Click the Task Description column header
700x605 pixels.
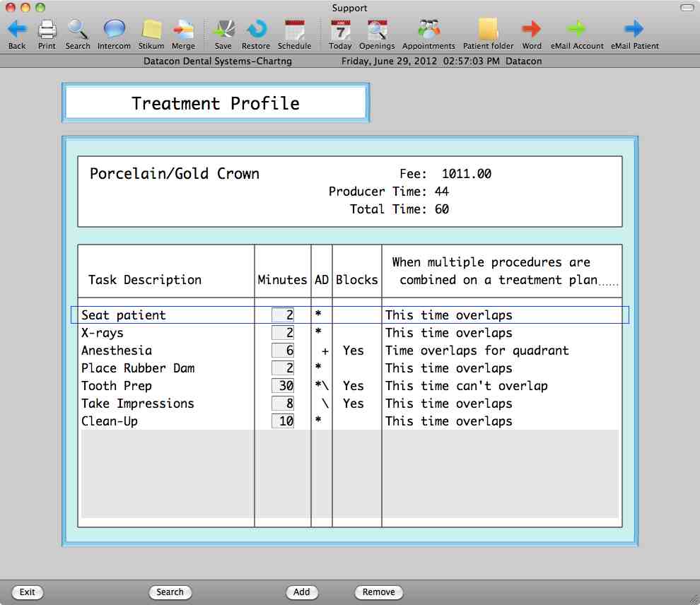click(145, 280)
